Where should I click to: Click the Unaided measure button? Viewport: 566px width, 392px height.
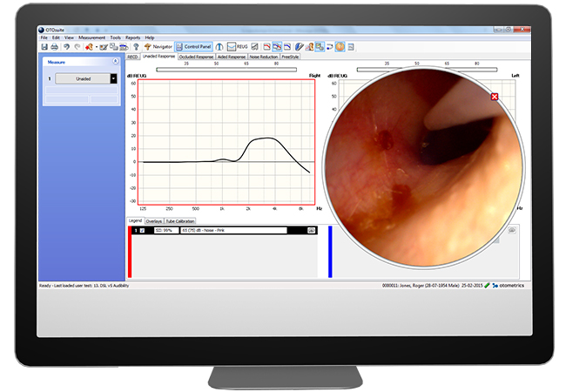pyautogui.click(x=83, y=78)
